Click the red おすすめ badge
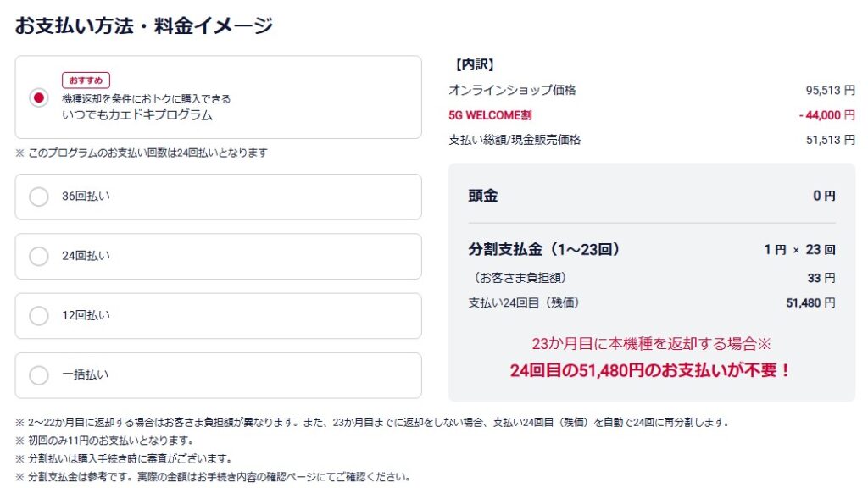 (86, 80)
